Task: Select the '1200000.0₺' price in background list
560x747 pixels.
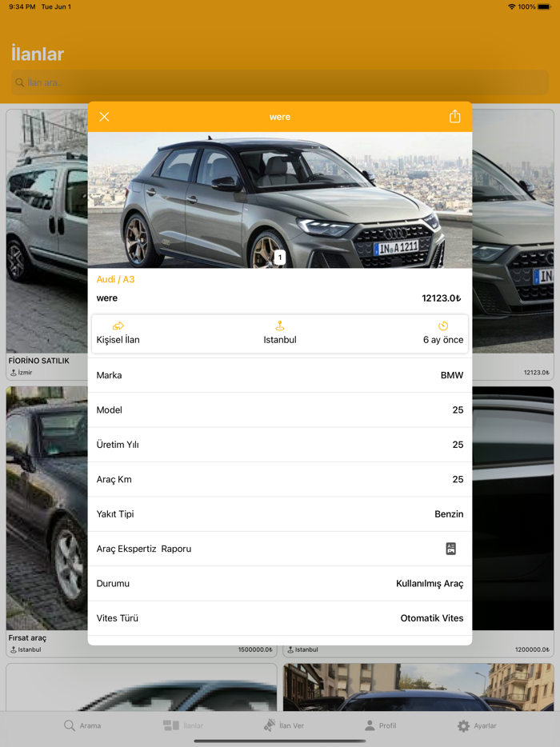Action: (x=532, y=649)
